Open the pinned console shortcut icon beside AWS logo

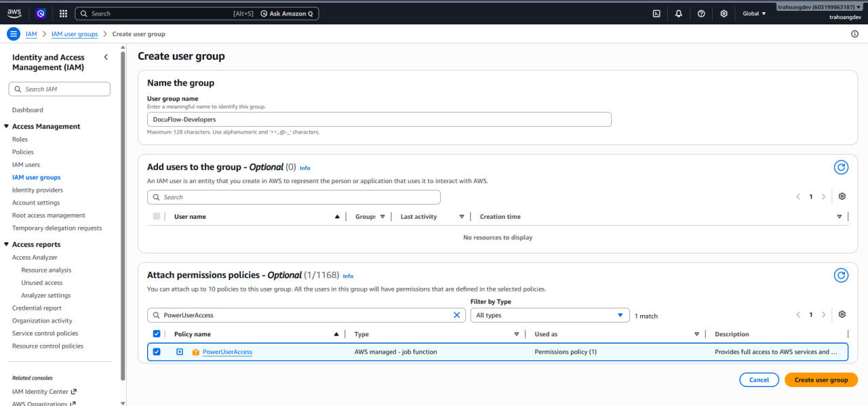pos(41,14)
